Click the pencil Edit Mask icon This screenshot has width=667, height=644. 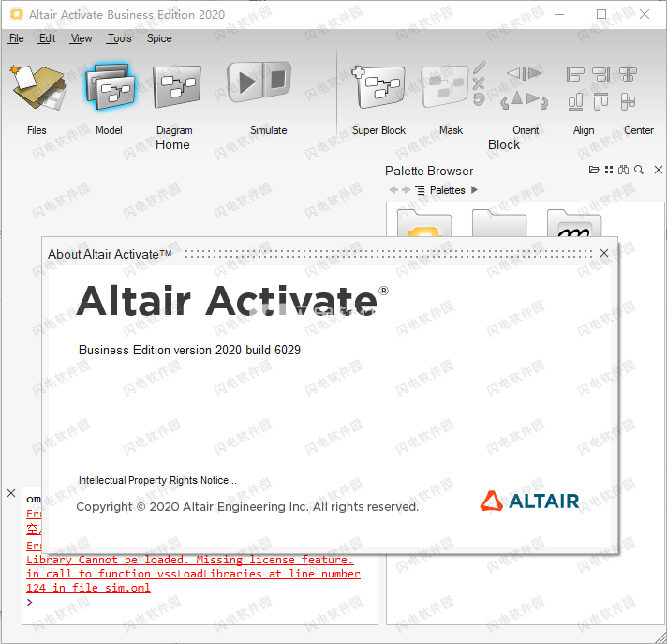point(480,67)
